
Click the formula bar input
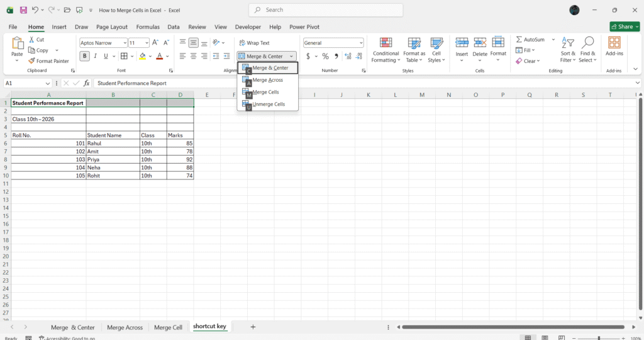click(x=364, y=83)
